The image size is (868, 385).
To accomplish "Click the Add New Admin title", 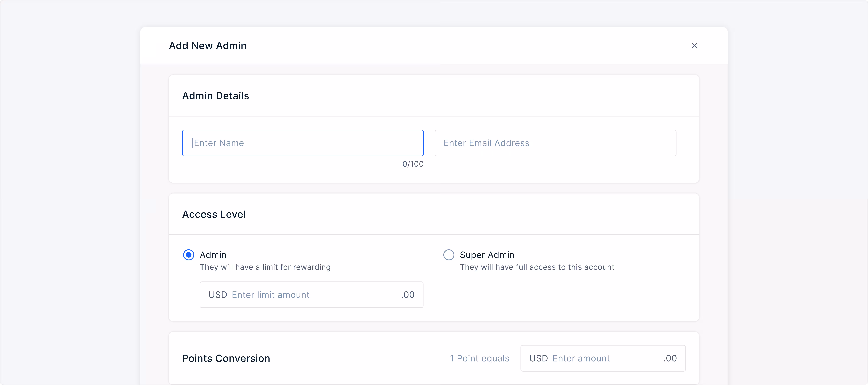I will click(208, 45).
